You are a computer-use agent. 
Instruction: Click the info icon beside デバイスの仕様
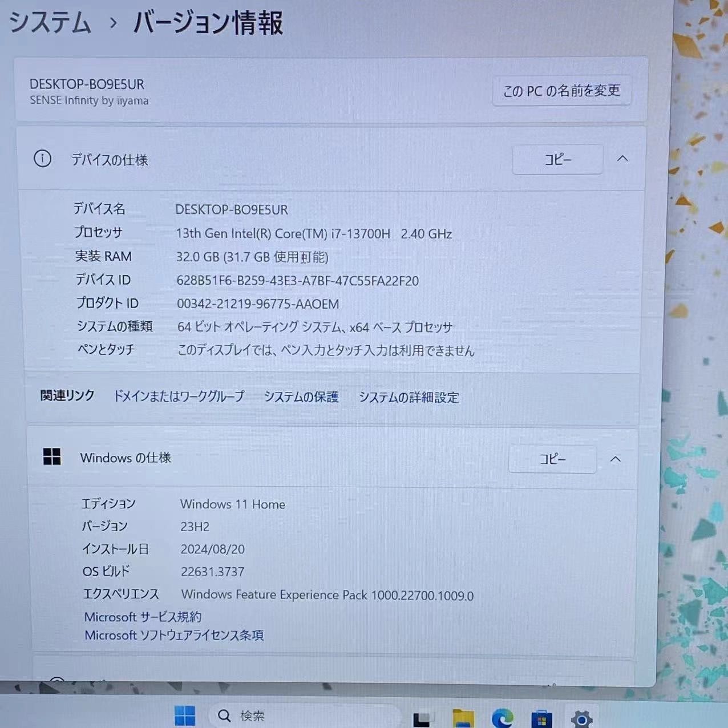[42, 159]
